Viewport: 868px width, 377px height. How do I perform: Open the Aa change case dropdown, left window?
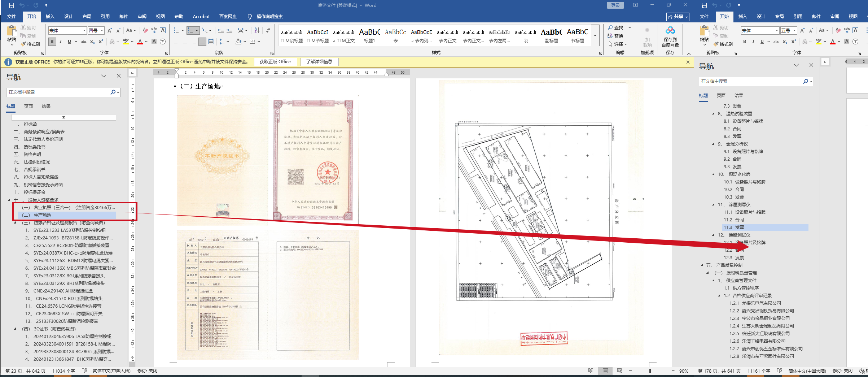click(131, 31)
